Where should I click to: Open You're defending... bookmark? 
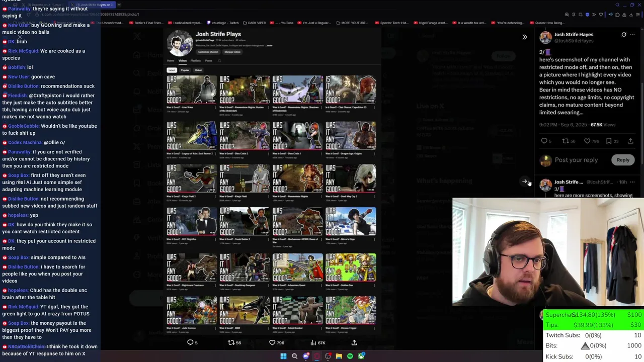point(507,23)
